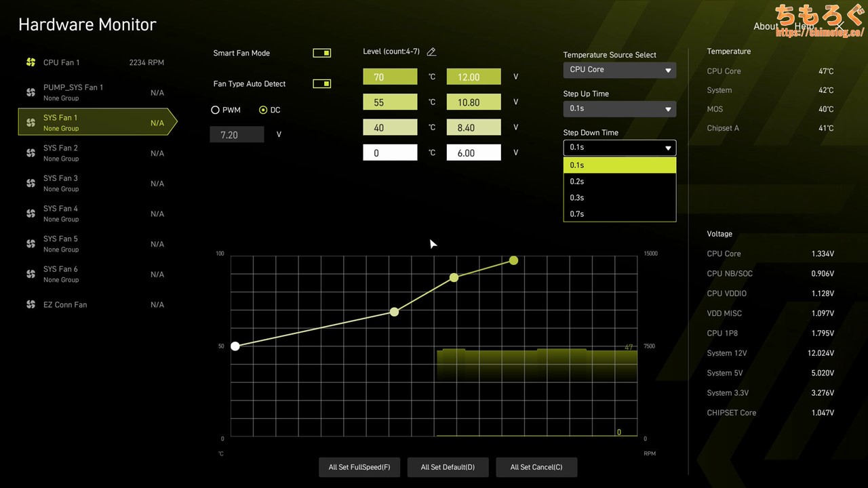Screen dimensions: 868x488
Task: Toggle the Smart Fan Mode switch
Action: tap(321, 53)
